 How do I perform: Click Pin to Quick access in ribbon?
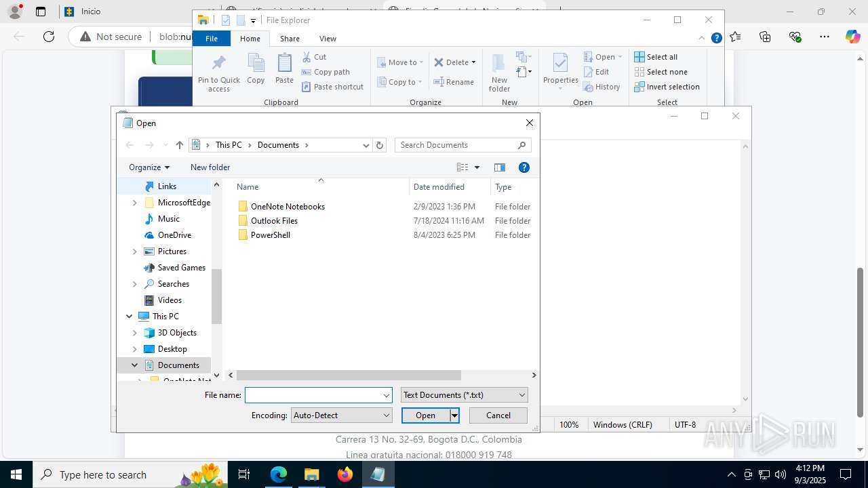click(218, 73)
